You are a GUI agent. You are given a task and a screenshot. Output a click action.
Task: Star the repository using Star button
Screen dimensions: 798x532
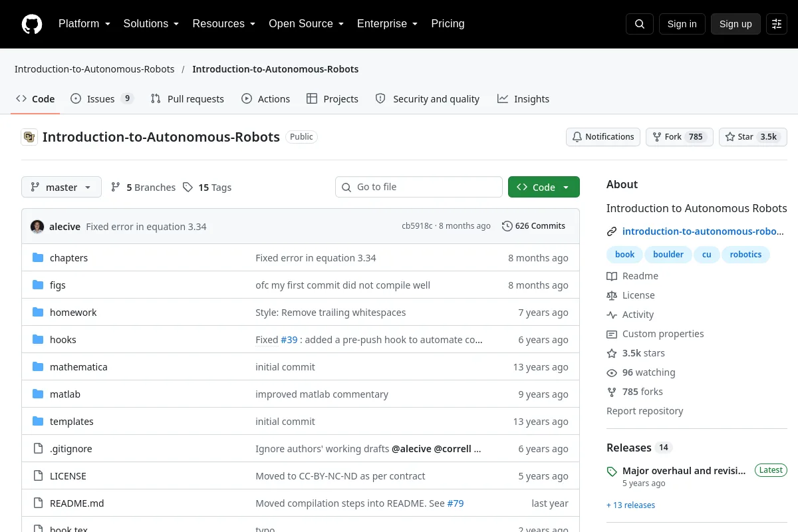tap(753, 137)
